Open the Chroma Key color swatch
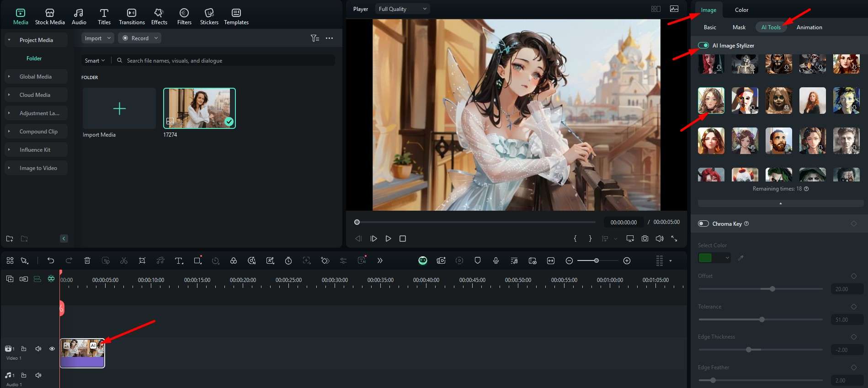The width and height of the screenshot is (868, 388). (714, 258)
